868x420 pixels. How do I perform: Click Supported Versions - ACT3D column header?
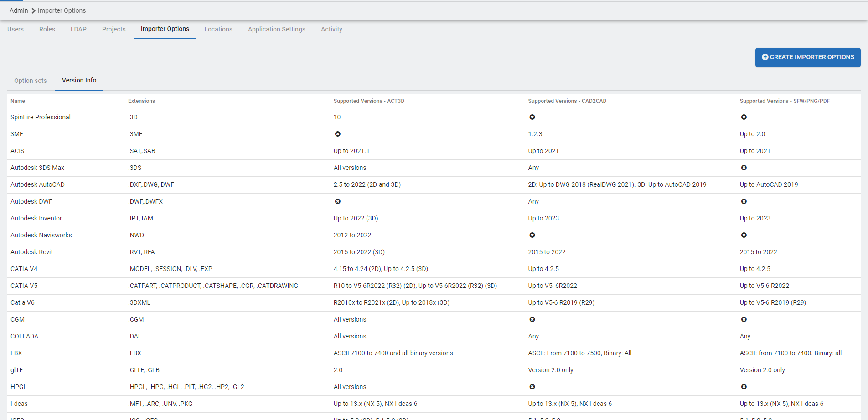[x=369, y=101]
